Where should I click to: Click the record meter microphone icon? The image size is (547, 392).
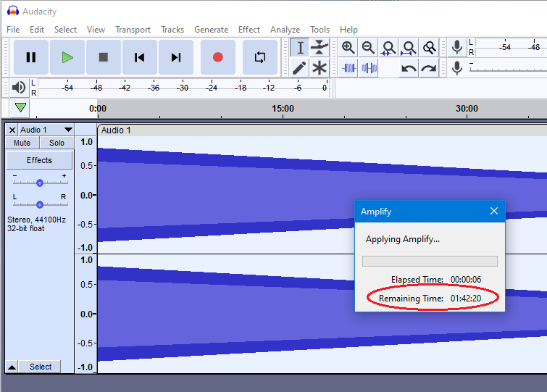[x=457, y=47]
